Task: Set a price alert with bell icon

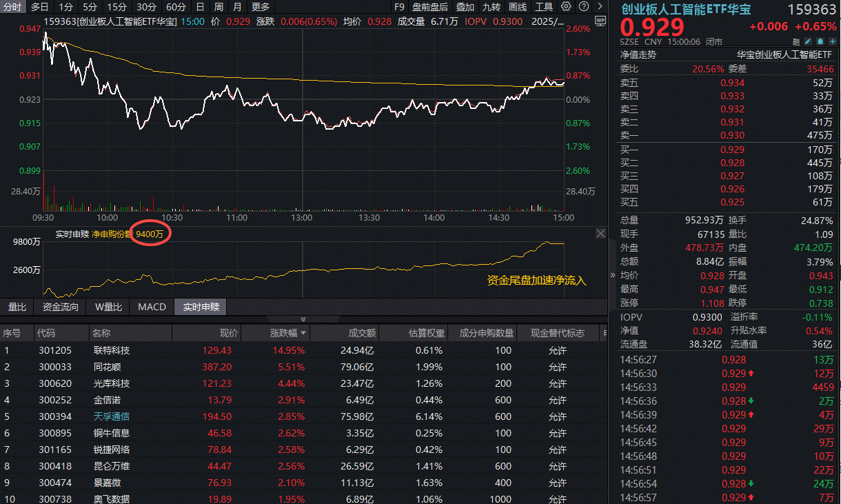Action: (x=820, y=41)
